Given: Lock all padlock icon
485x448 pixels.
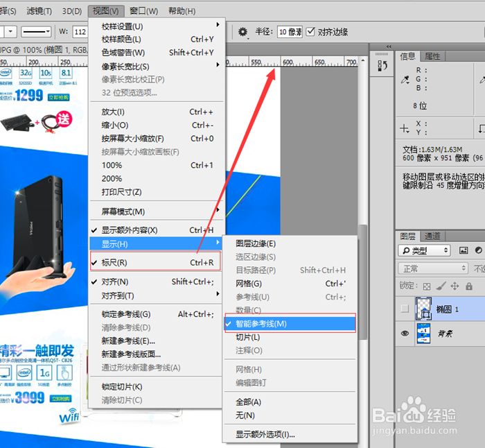Looking at the screenshot, I should pyautogui.click(x=469, y=286).
